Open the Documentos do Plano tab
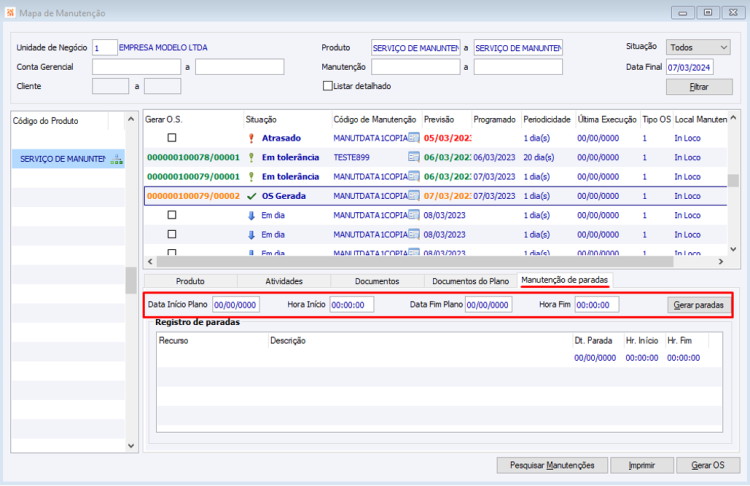This screenshot has width=750, height=486. [469, 281]
